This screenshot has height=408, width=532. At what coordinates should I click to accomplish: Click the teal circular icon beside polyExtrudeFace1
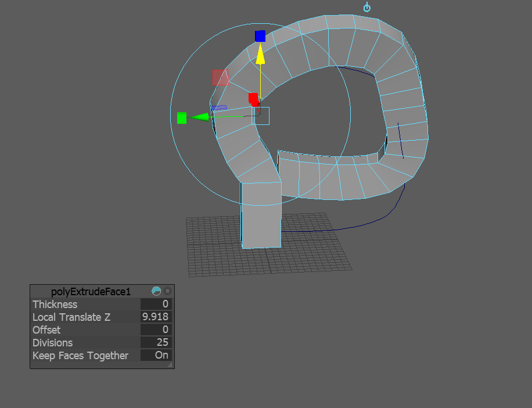pyautogui.click(x=156, y=291)
